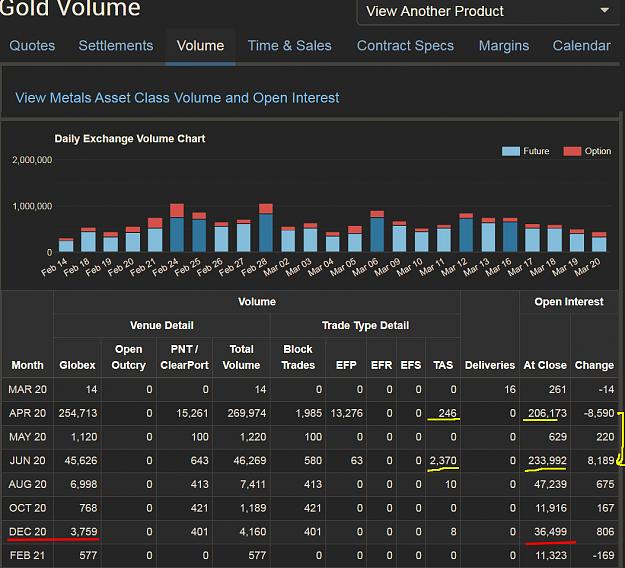The image size is (625, 568).
Task: Click the TAS column header
Action: (x=443, y=365)
